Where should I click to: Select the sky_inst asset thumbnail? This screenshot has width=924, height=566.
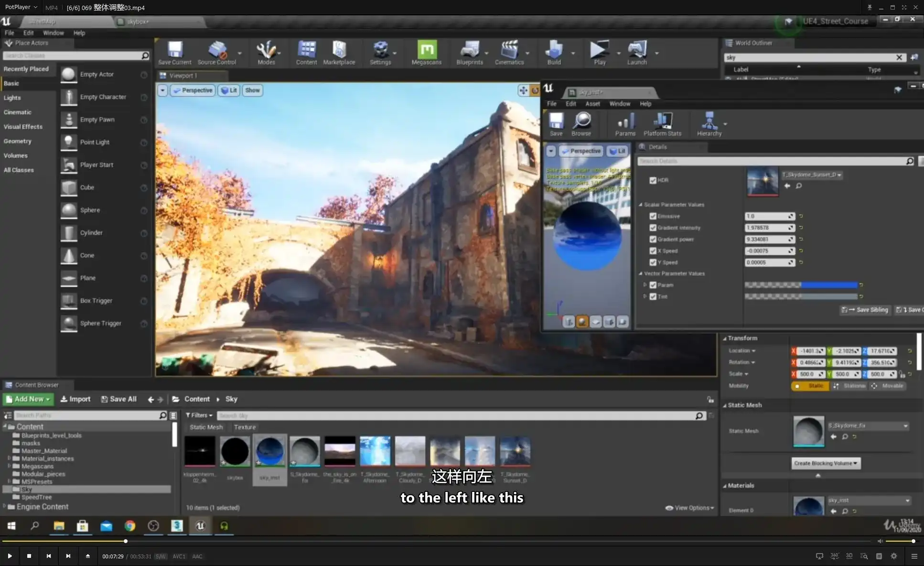tap(270, 452)
